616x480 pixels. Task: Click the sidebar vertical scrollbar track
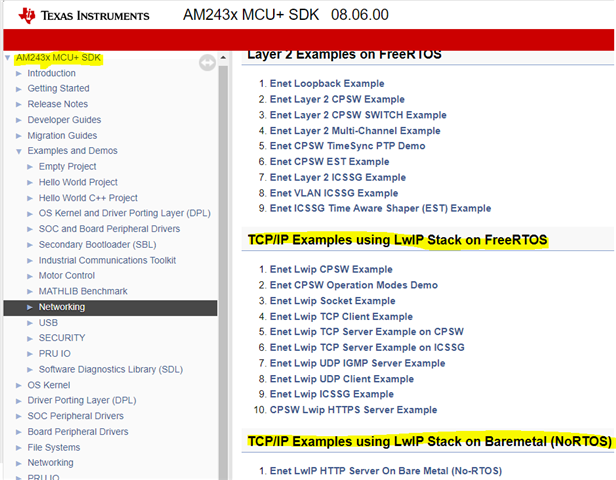click(223, 271)
